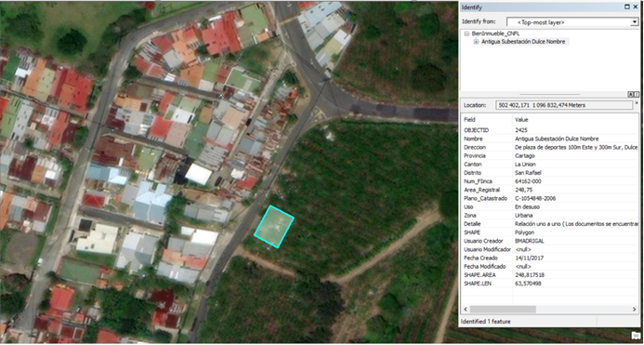Select Antigua Subestación Dulce Nombre tree entry
The image size is (644, 345).
525,42
